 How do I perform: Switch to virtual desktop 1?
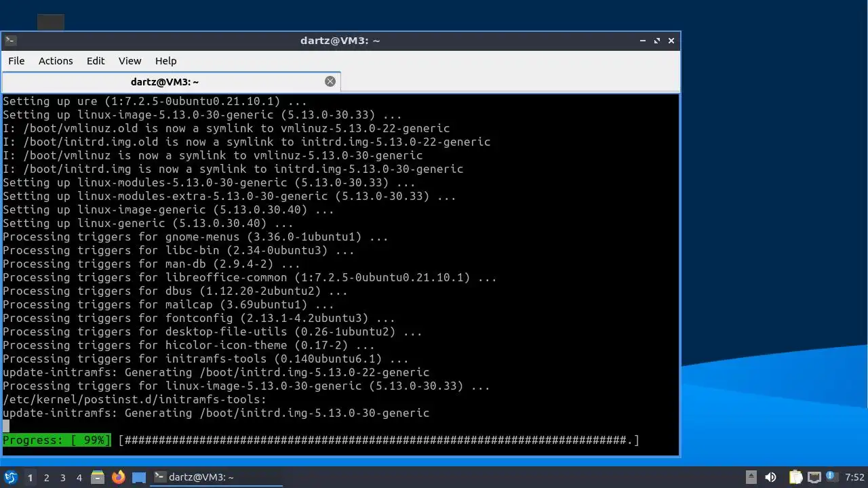(30, 478)
